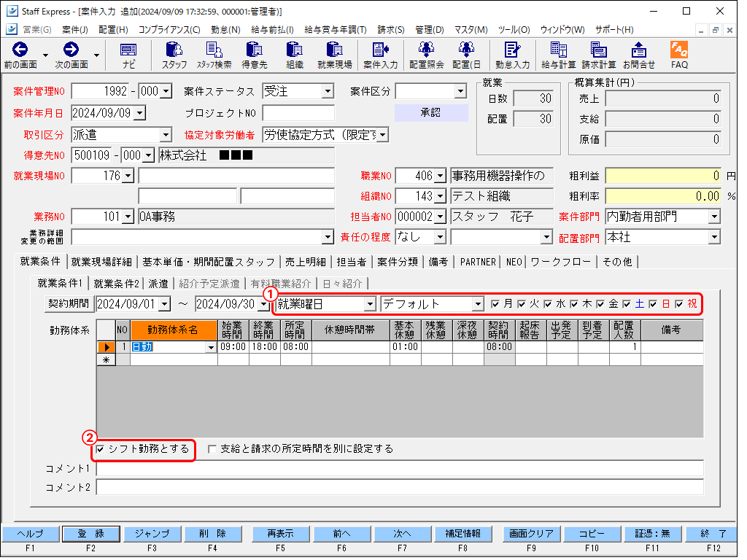
Task: Open the 就業現場 worksite icon
Action: 334,55
